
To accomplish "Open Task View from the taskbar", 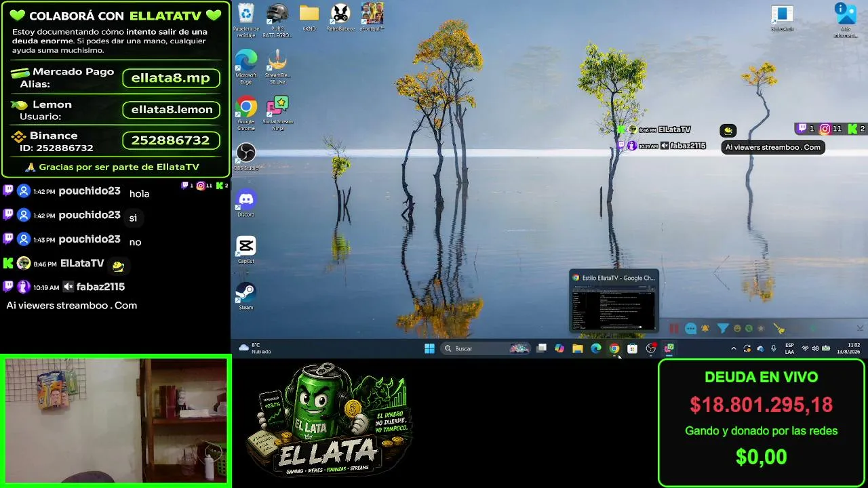I will point(541,348).
